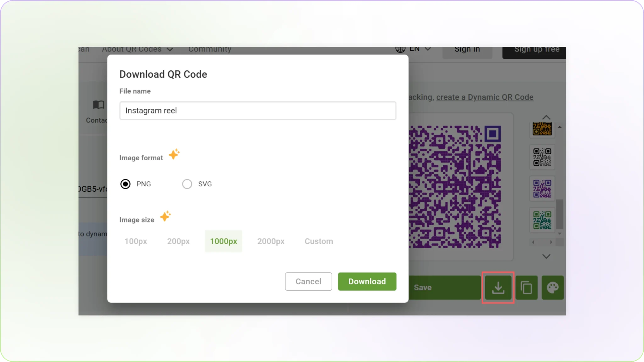Viewport: 644px width, 362px height.
Task: Click the sparkle icon next to Image format
Action: tap(174, 154)
